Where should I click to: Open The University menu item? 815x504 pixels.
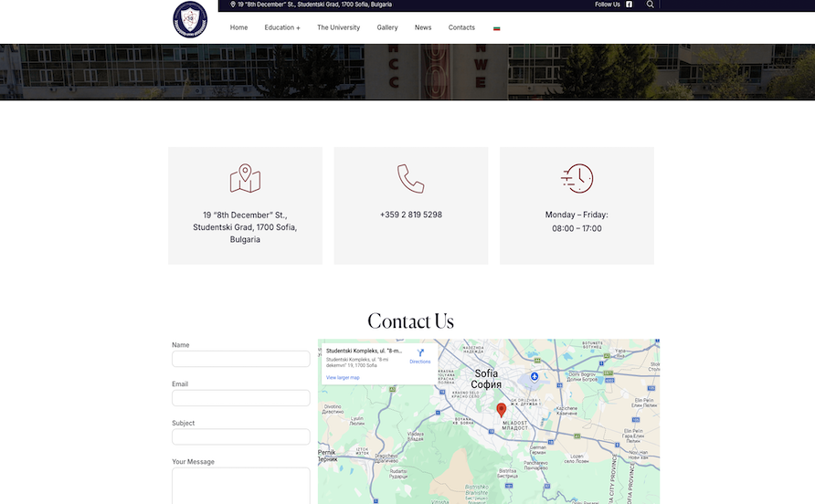pyautogui.click(x=338, y=27)
